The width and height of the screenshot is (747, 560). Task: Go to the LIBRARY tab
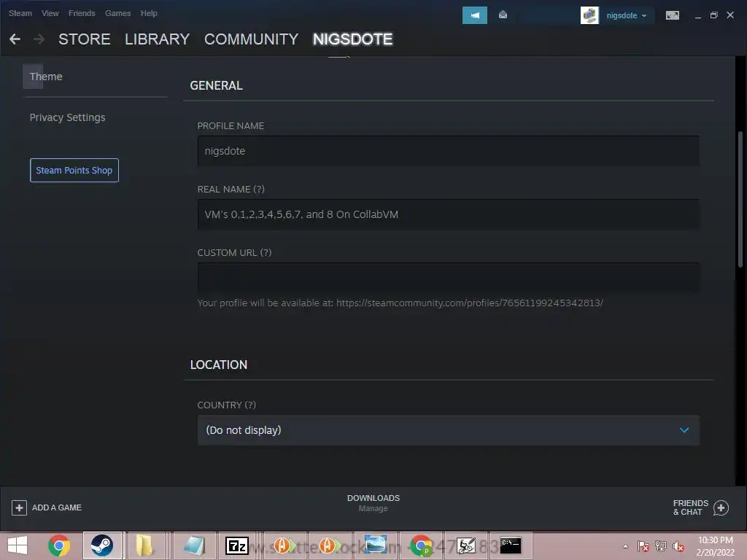[158, 39]
